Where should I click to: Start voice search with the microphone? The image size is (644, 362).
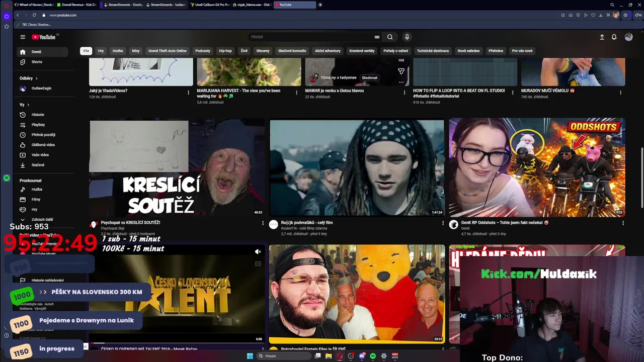(x=407, y=37)
